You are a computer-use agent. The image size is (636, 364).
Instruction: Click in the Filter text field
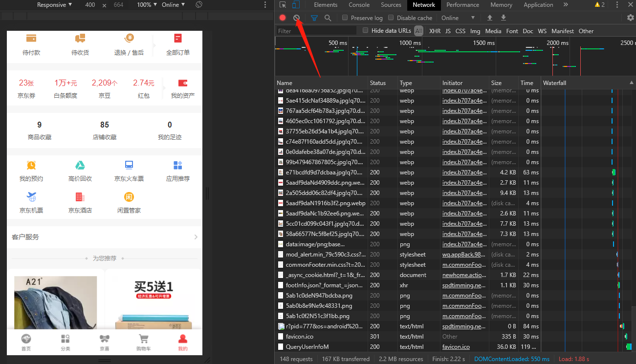(x=316, y=31)
